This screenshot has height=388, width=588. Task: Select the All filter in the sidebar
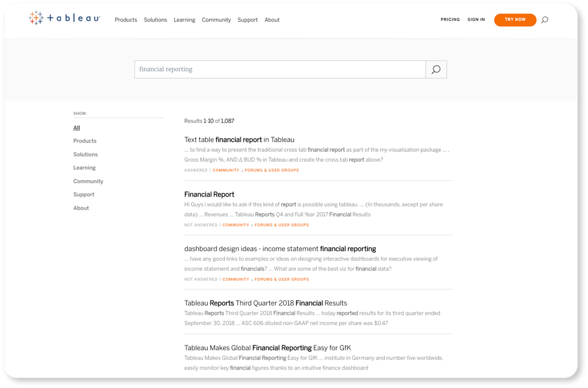click(x=77, y=128)
